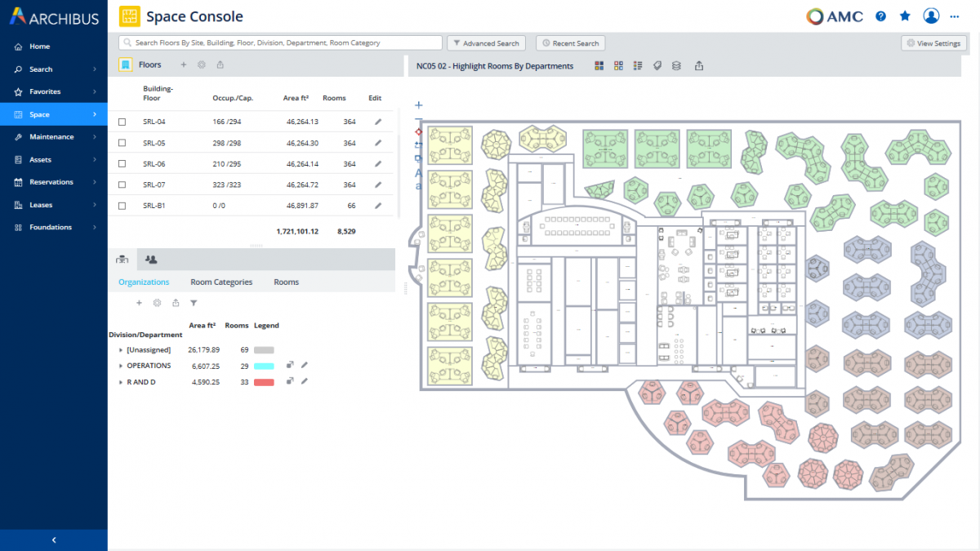
Task: Open the Rooms tab
Action: click(286, 282)
